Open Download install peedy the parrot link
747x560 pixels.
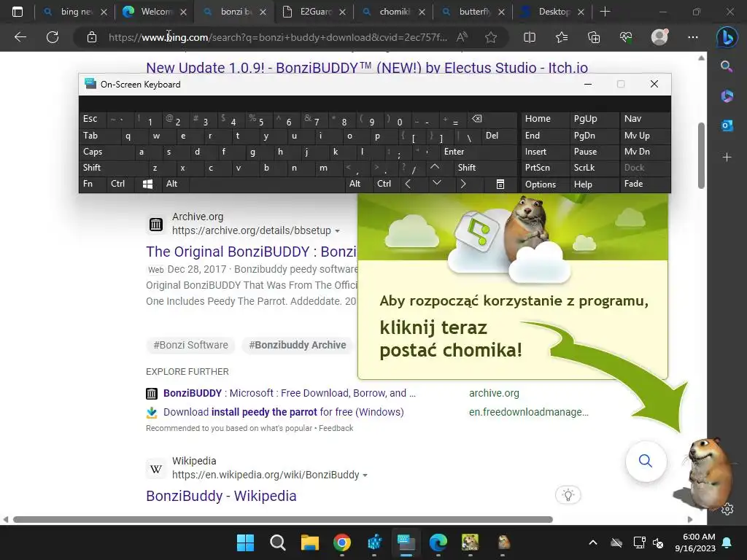(x=284, y=412)
